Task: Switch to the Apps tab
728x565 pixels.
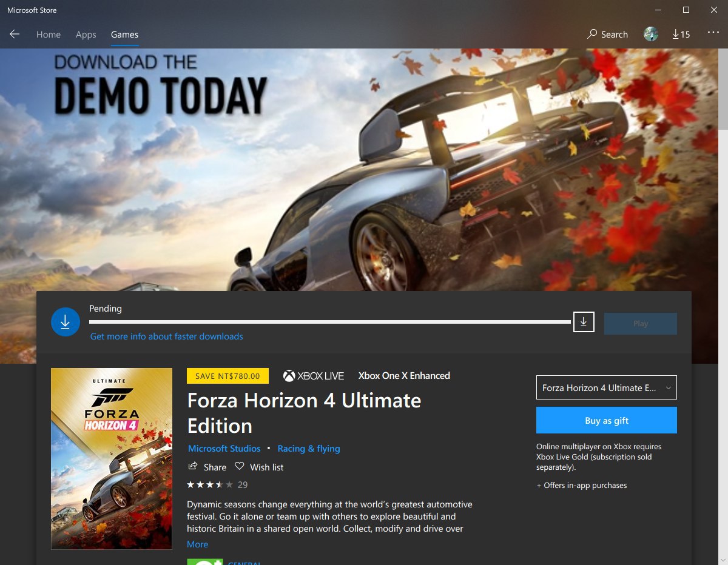Action: pos(86,35)
